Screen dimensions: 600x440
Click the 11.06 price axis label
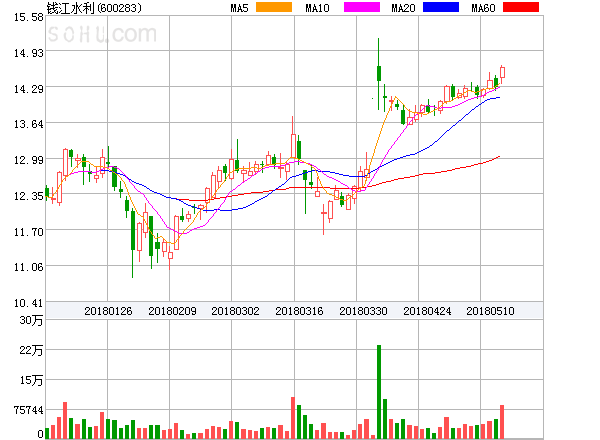coord(29,267)
